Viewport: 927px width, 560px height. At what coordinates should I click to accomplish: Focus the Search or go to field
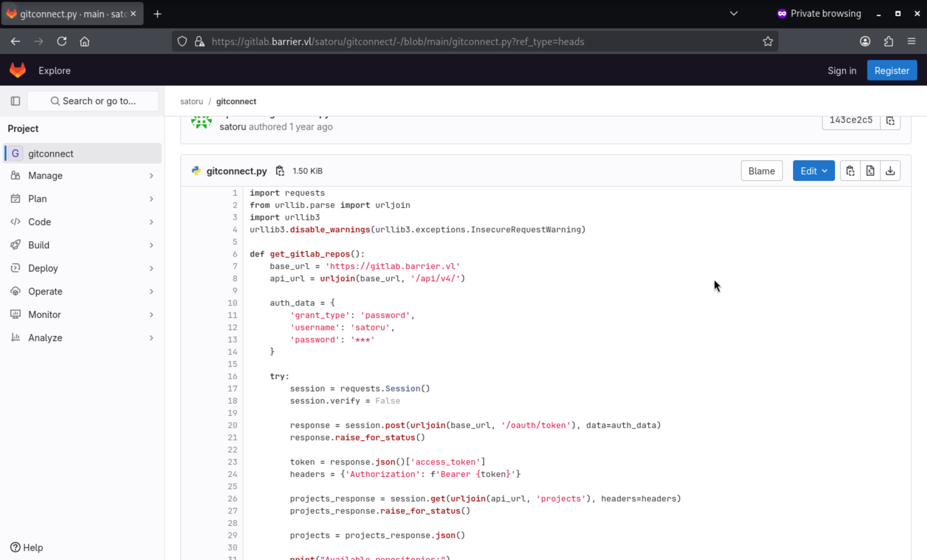point(93,101)
